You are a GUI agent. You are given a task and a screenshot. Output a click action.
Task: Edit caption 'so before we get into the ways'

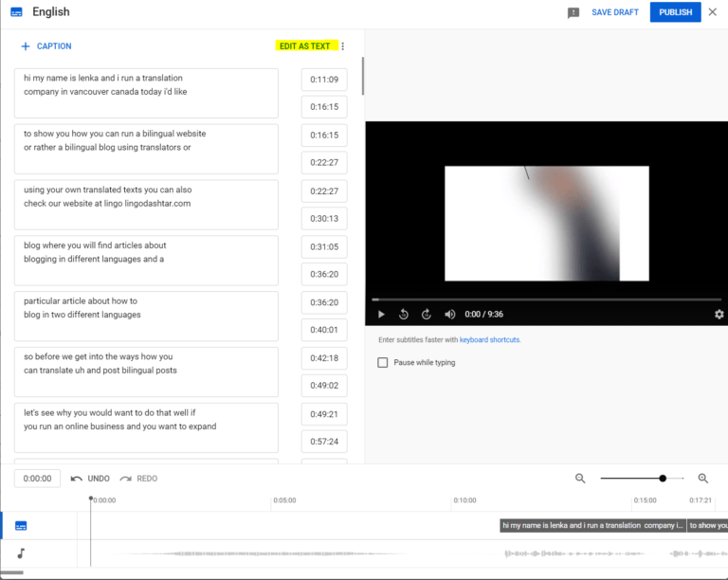click(146, 372)
